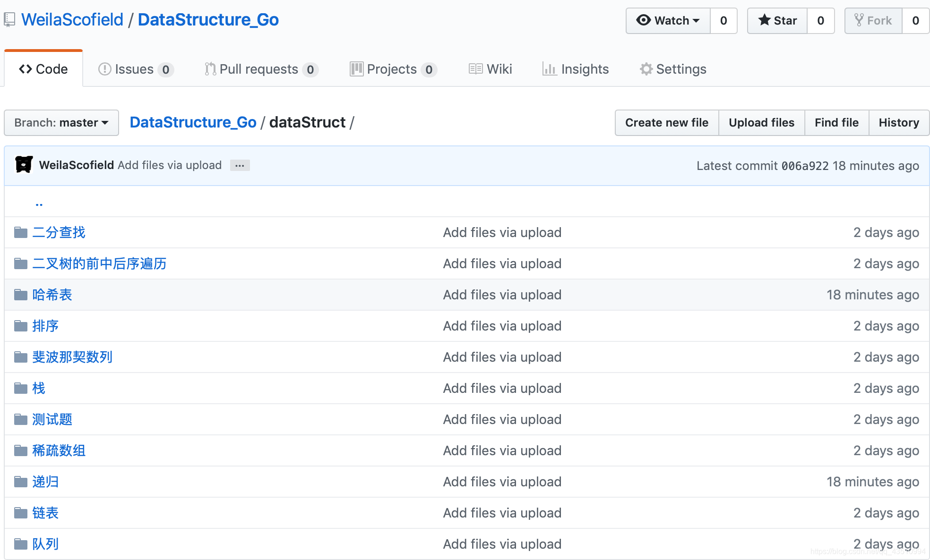Expand commit message with ellipsis button
930x560 pixels.
coord(240,165)
